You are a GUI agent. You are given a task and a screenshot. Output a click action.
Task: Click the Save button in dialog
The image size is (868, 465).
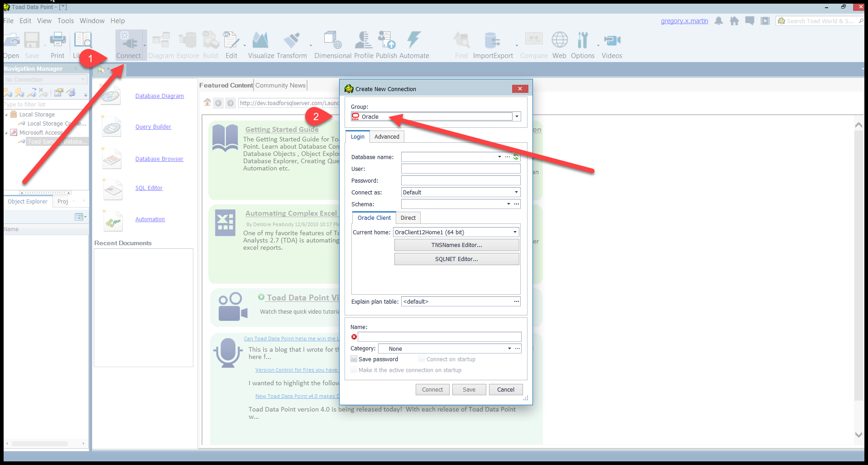(x=469, y=389)
